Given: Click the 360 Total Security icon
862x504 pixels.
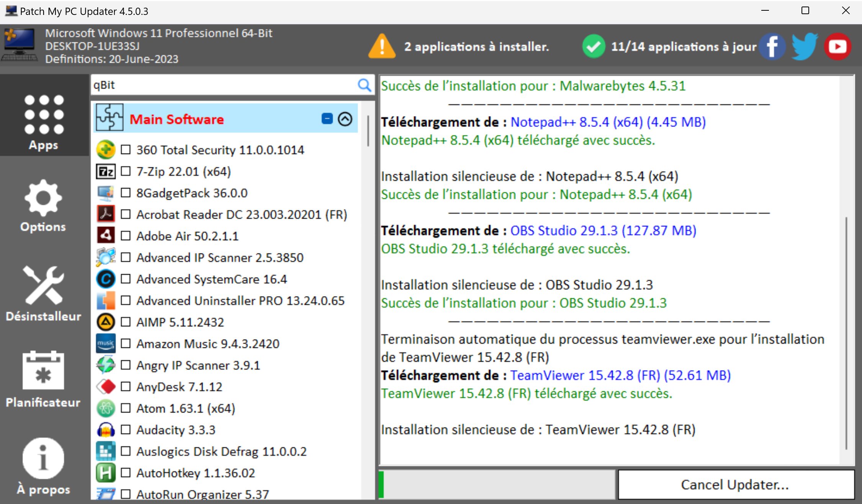Looking at the screenshot, I should (x=106, y=150).
